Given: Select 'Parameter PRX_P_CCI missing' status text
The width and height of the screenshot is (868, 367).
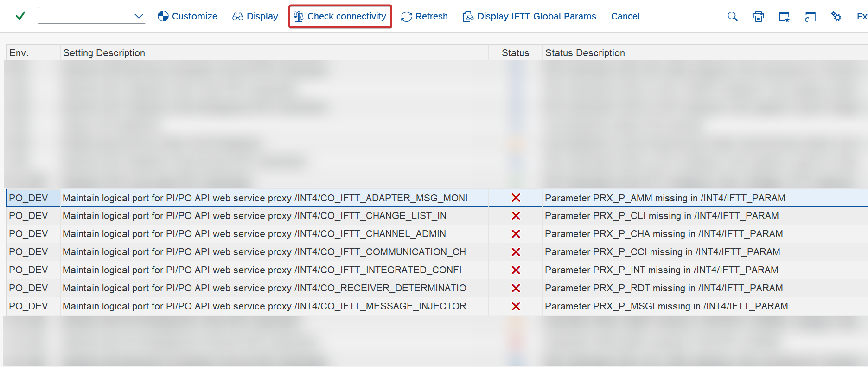Looking at the screenshot, I should 663,252.
